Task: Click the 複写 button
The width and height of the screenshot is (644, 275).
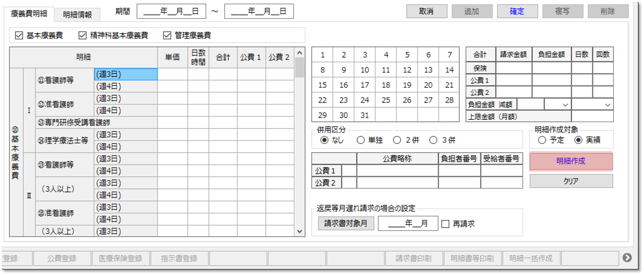Action: coord(562,11)
